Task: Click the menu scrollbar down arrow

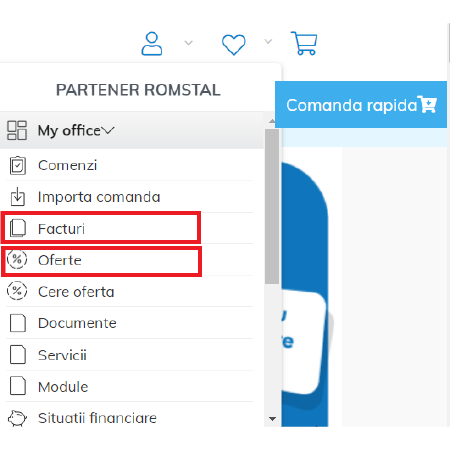Action: (x=272, y=419)
